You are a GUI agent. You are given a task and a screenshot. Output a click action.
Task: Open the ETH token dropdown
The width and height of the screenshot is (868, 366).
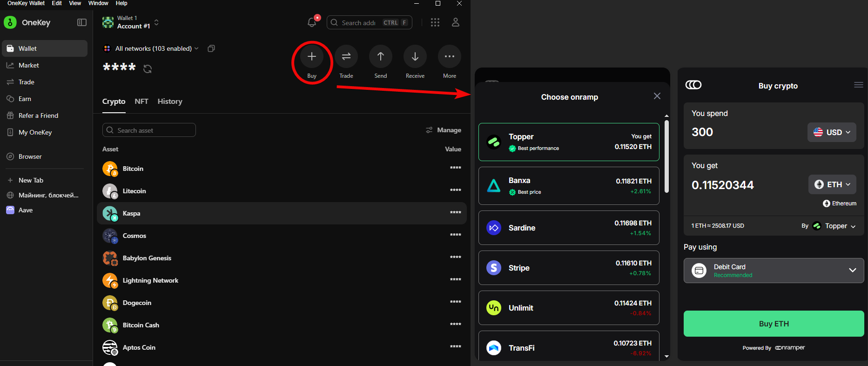832,184
